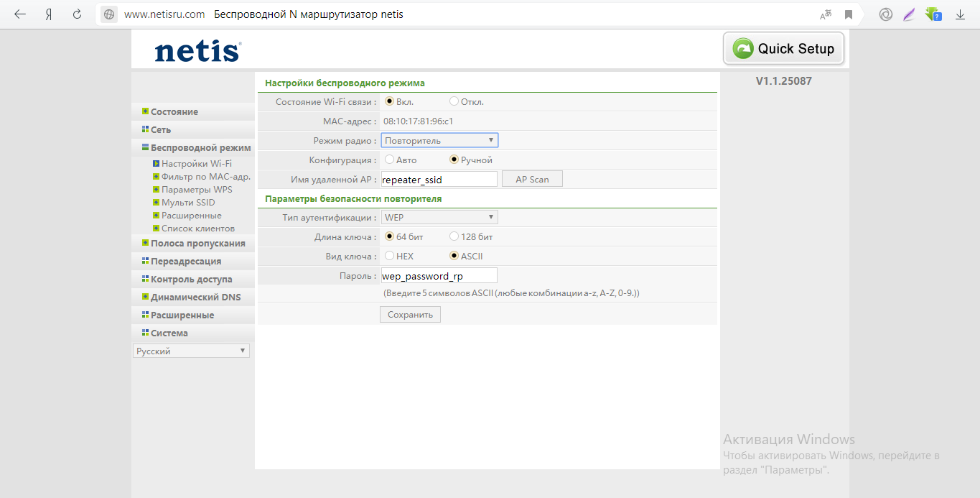
Task: Open the Русский language dropdown
Action: point(192,351)
